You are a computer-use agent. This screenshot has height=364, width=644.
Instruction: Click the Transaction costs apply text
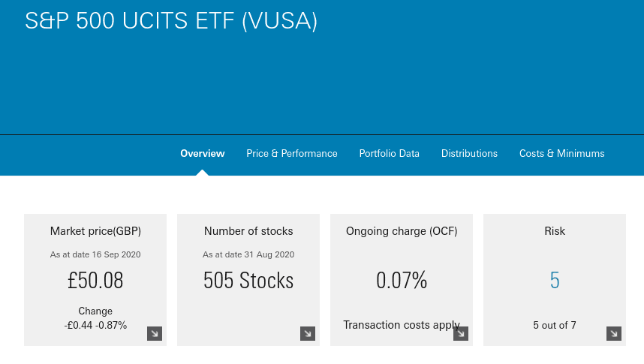click(x=402, y=325)
